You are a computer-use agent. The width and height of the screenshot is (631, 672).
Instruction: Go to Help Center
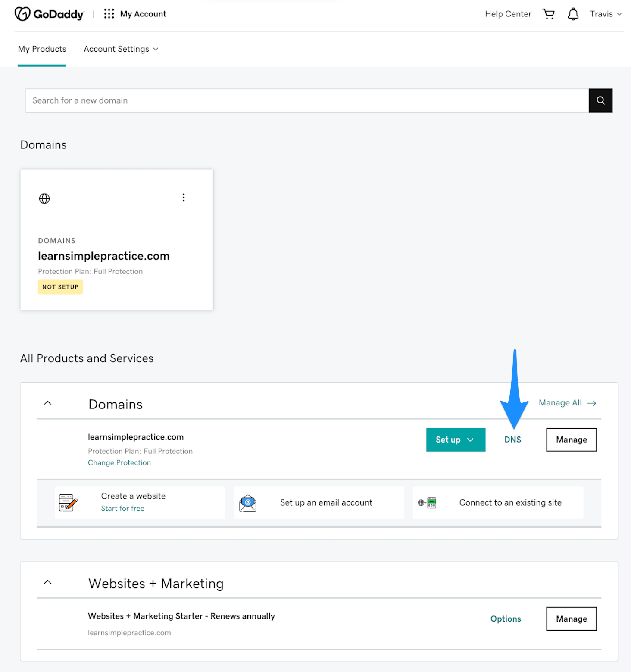[x=508, y=14]
